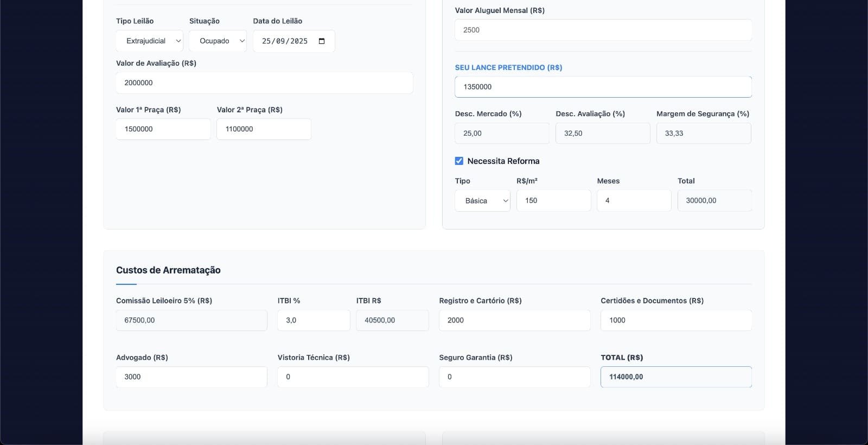The image size is (868, 445).
Task: Edit the ITBI % field
Action: pos(314,320)
